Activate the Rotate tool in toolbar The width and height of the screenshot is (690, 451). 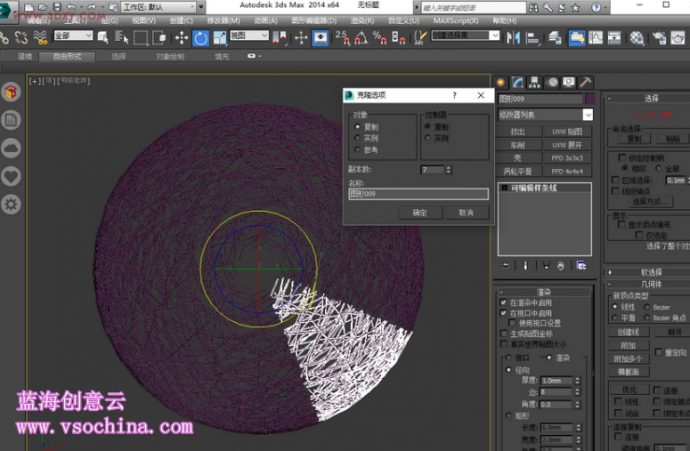200,38
